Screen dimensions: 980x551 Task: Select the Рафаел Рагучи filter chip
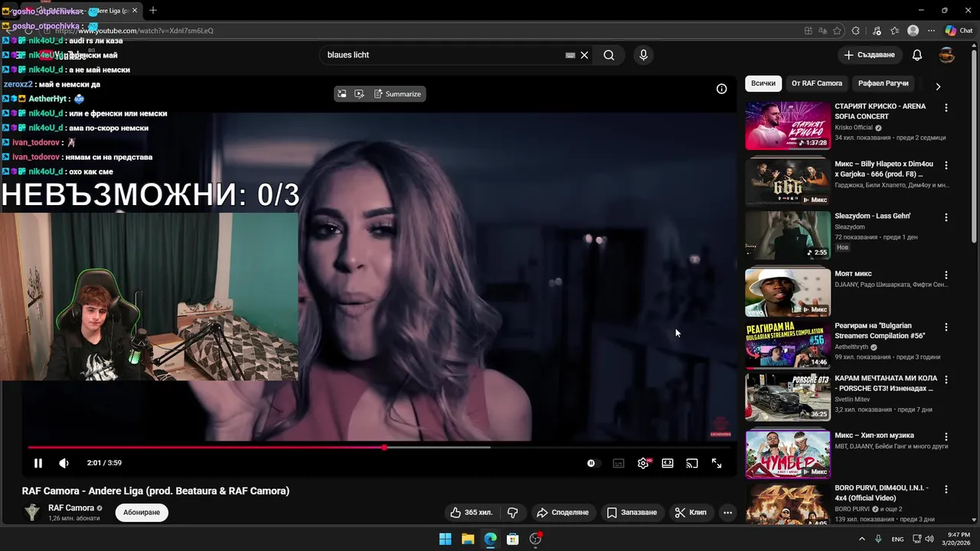click(x=883, y=83)
